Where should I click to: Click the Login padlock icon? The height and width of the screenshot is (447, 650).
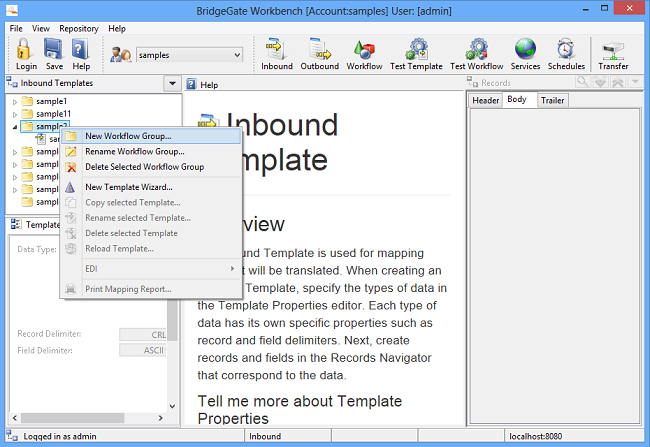point(24,49)
